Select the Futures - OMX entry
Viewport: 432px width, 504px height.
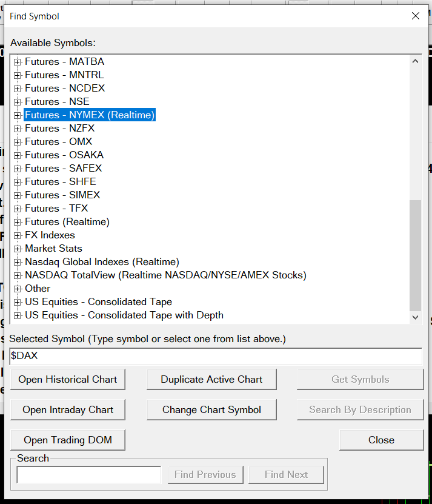click(x=58, y=142)
